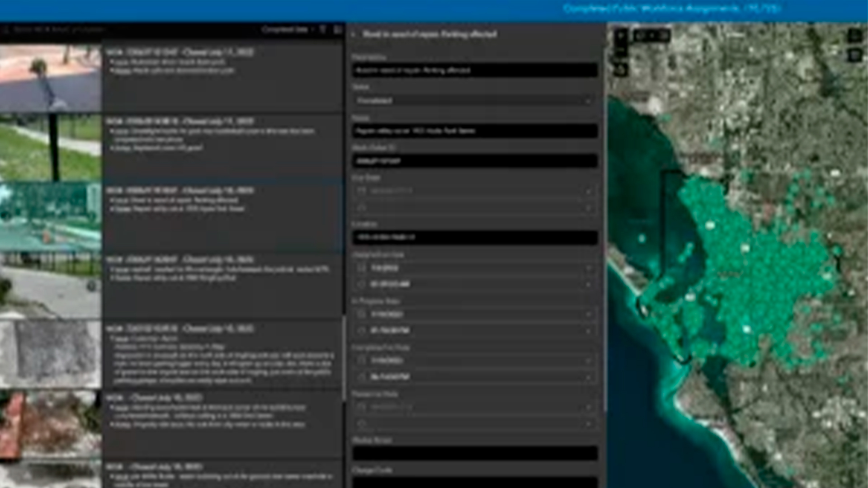
Task: Click the Completed Public Workforce Assignments header link
Action: (x=672, y=9)
